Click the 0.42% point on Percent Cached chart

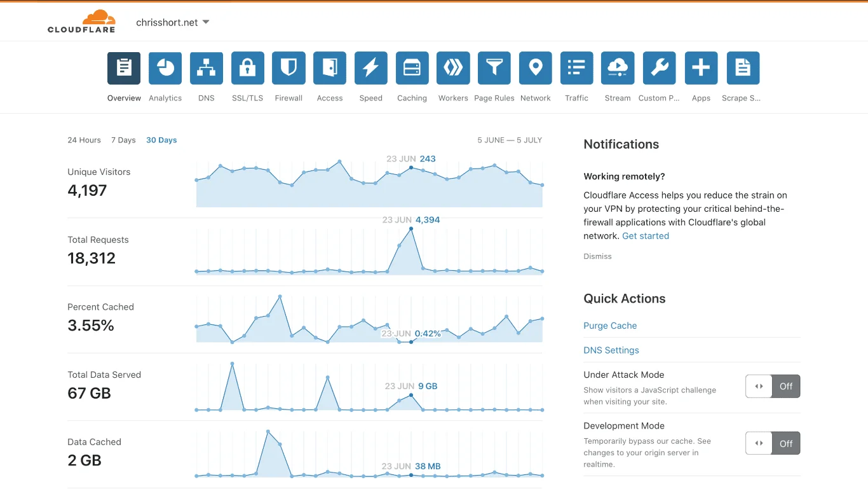411,342
